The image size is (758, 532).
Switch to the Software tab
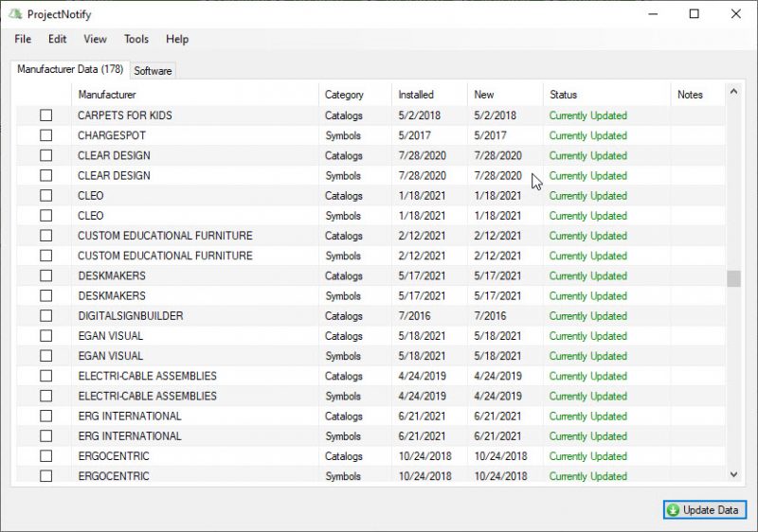[153, 71]
